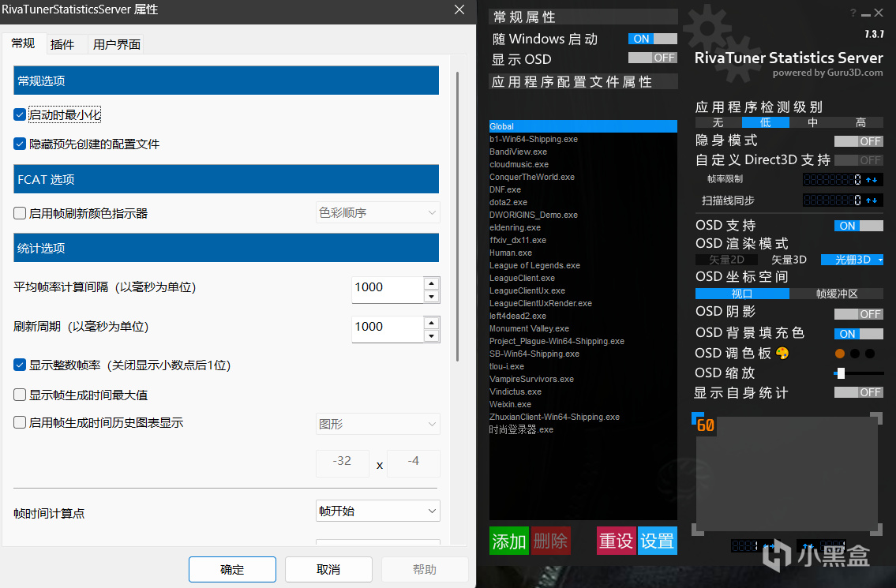Open the OSD palette color picker icon
Viewport: 896px width, 588px height.
coord(782,353)
